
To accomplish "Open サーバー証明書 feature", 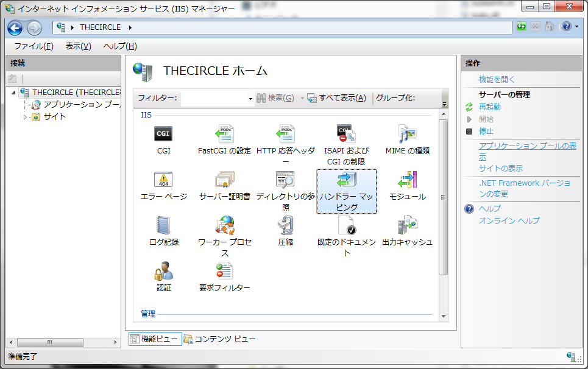I will click(224, 186).
